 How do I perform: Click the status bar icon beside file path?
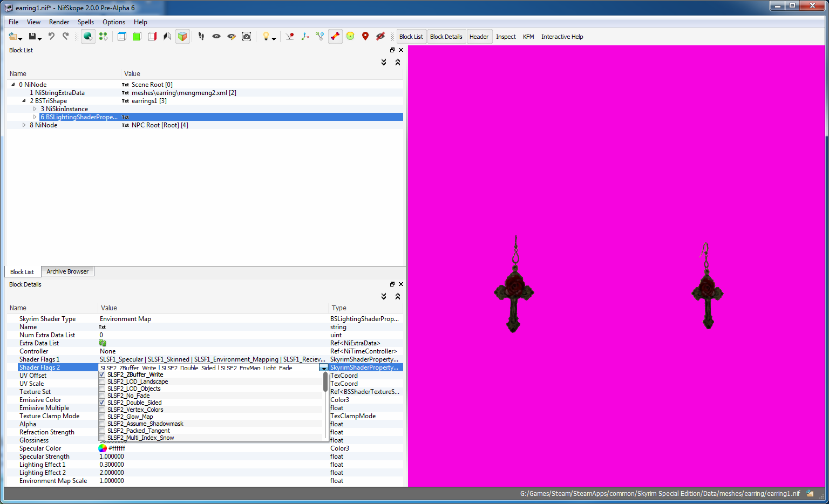click(810, 493)
